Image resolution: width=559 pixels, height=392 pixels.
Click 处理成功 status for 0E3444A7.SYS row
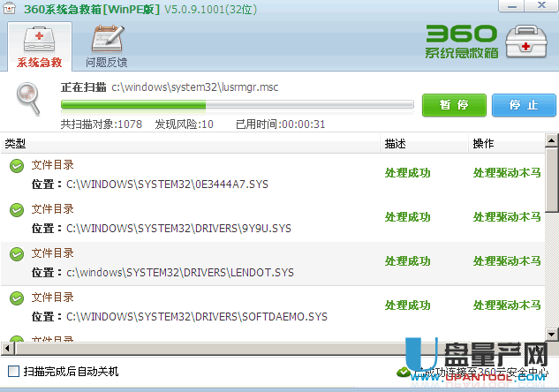click(407, 173)
